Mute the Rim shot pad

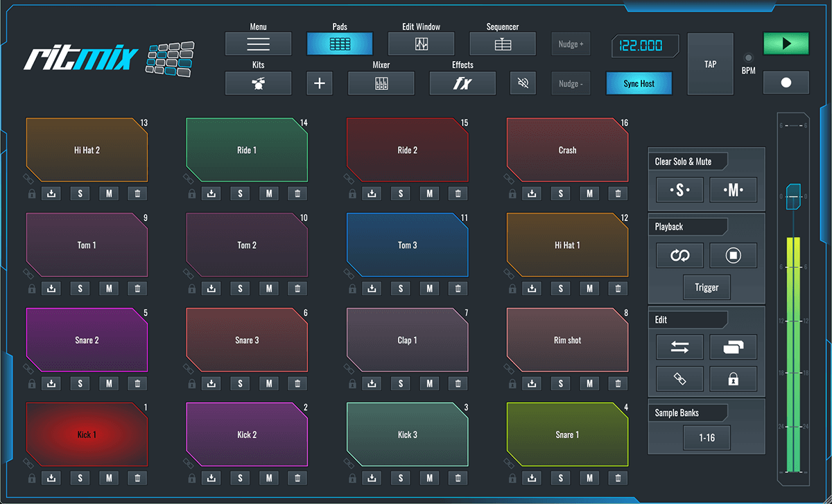point(589,383)
